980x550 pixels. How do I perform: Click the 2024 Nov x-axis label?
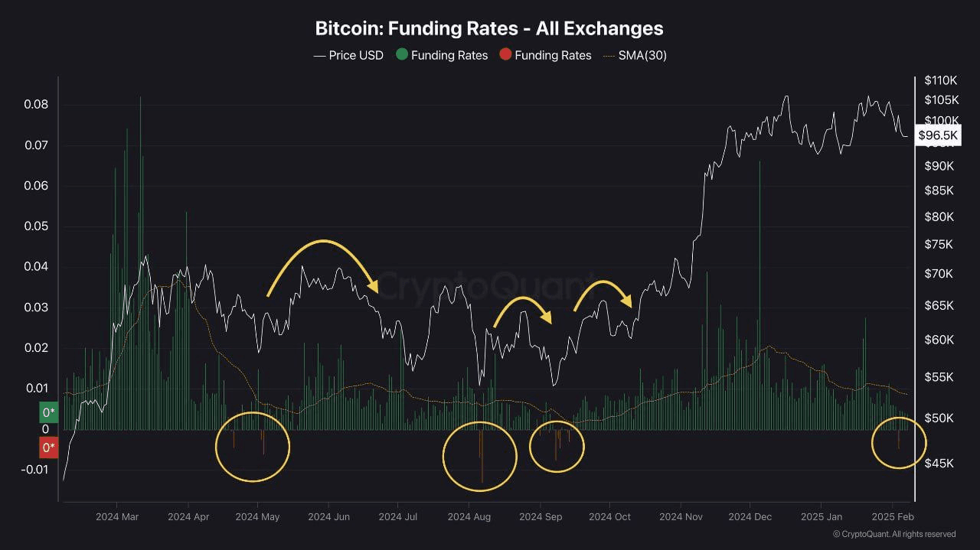(x=681, y=517)
